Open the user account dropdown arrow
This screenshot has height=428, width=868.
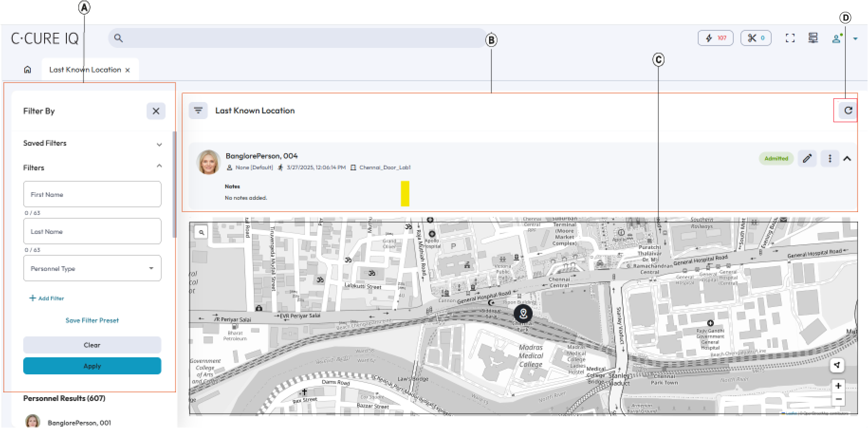point(855,38)
